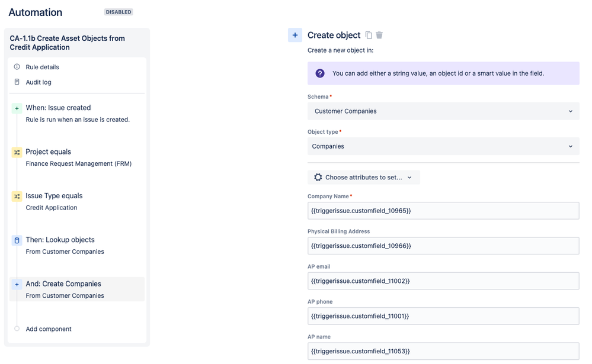Click the AP name field label
Screen dimensions: 592x364
point(319,336)
